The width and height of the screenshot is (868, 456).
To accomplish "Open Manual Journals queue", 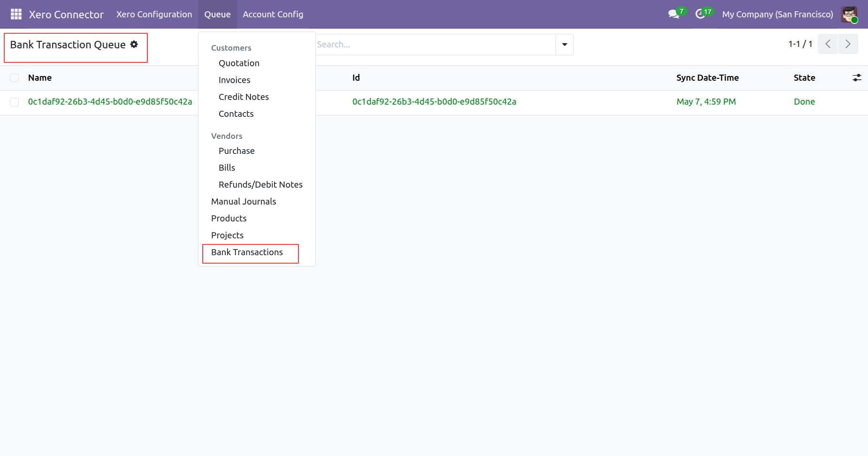I will click(x=244, y=201).
